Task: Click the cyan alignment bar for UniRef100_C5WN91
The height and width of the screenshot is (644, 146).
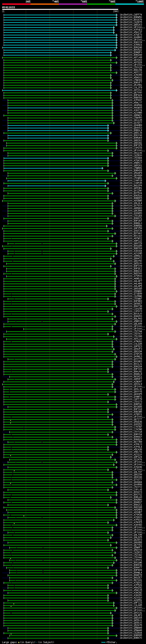Action: [x=53, y=168]
